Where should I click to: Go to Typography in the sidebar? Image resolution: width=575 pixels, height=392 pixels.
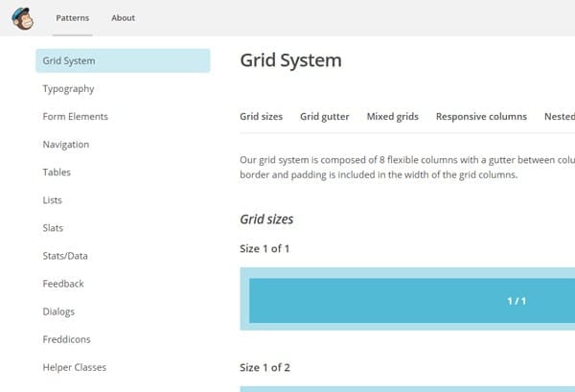(x=68, y=89)
